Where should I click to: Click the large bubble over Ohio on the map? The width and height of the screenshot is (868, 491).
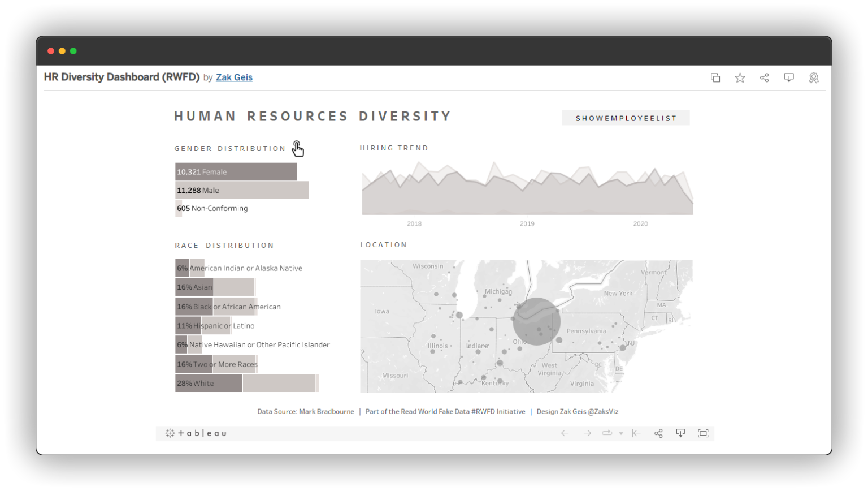click(536, 321)
